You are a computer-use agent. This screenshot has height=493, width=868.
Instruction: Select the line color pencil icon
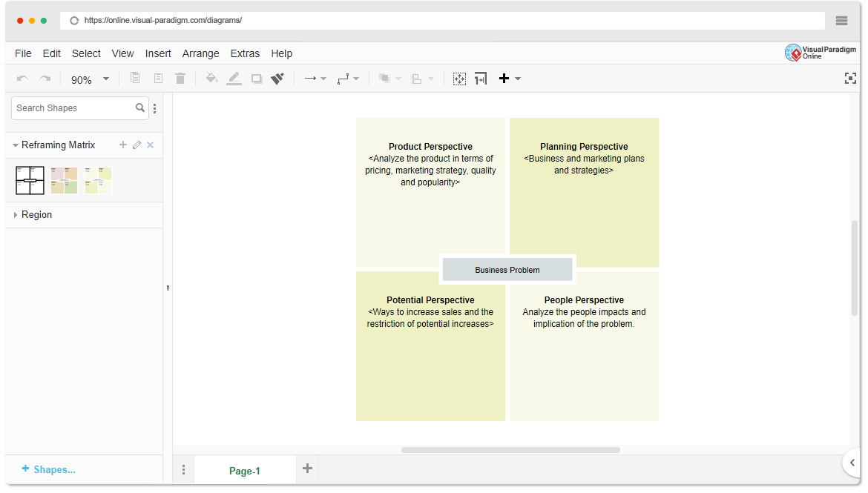234,78
